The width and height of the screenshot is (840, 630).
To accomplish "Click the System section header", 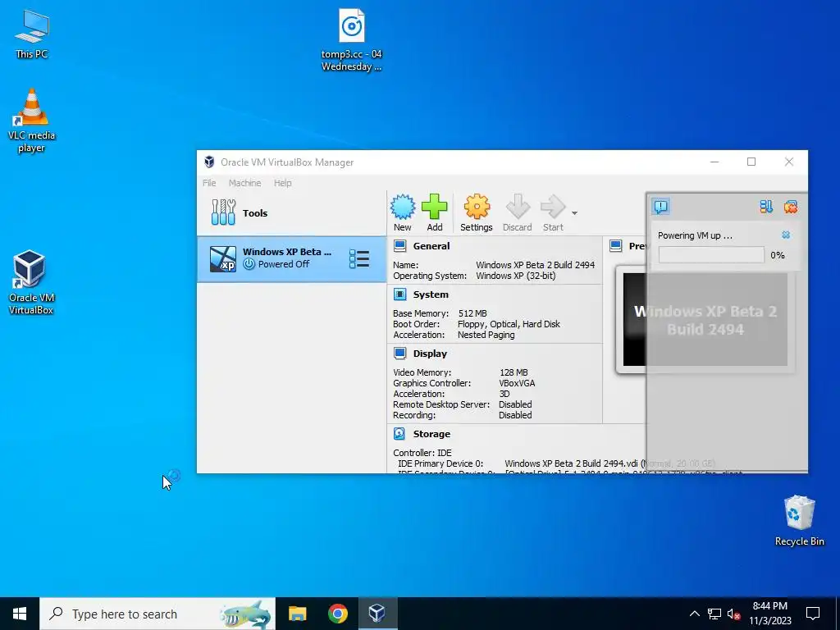I will point(431,294).
